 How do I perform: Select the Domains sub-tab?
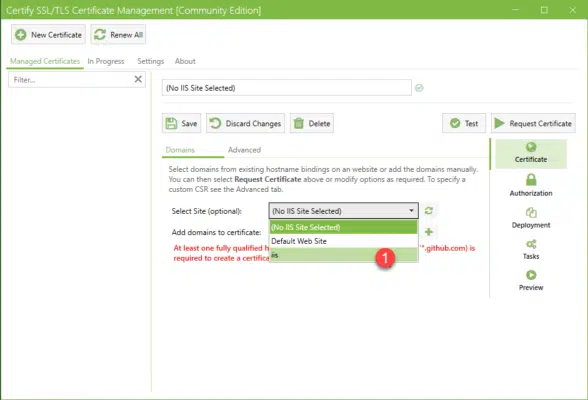pos(180,150)
